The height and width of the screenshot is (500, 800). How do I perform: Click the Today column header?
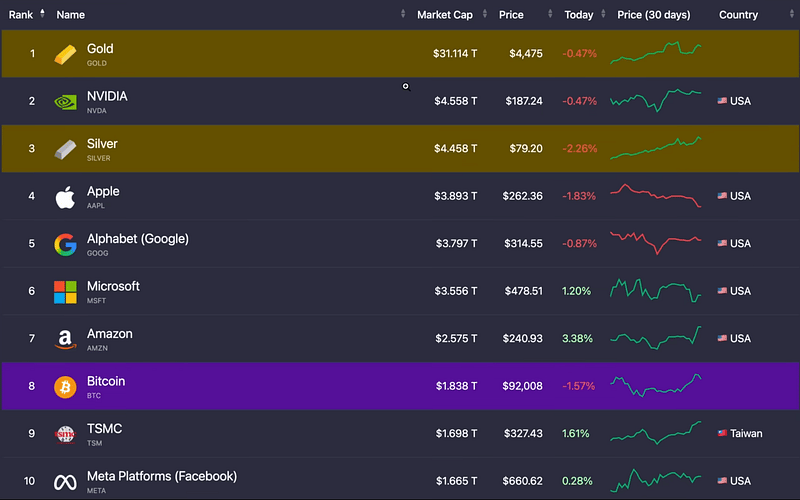click(579, 15)
